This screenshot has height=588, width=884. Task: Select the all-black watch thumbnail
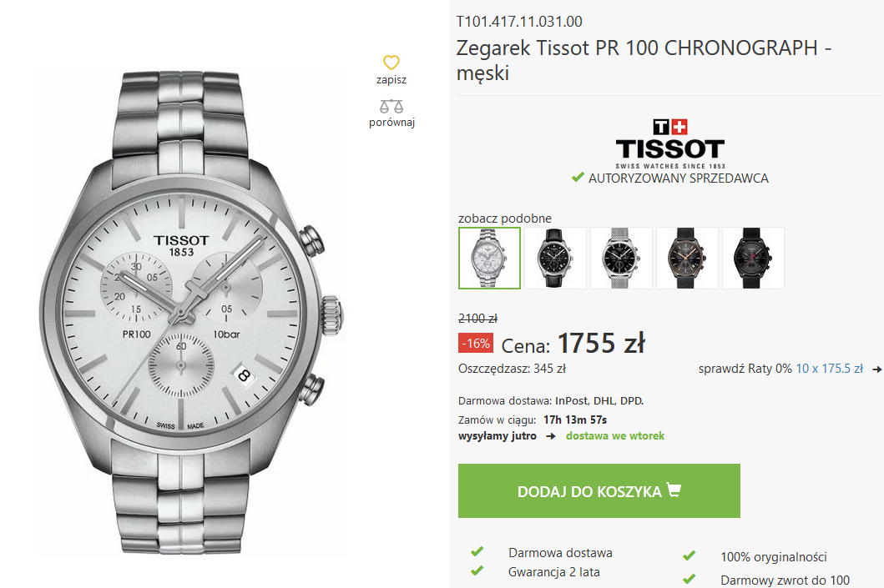click(x=753, y=258)
